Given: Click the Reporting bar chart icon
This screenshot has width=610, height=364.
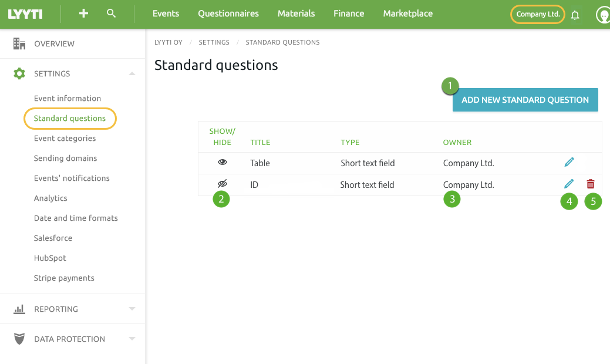Looking at the screenshot, I should point(19,309).
